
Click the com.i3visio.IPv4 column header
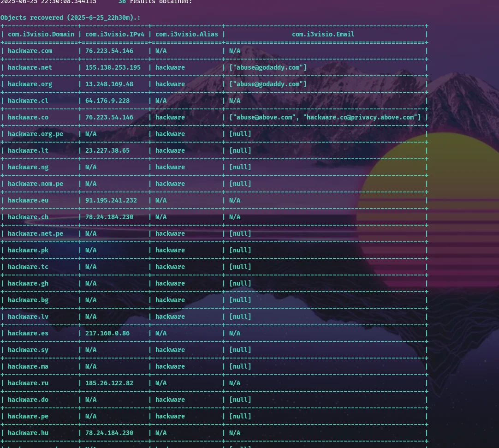click(114, 35)
